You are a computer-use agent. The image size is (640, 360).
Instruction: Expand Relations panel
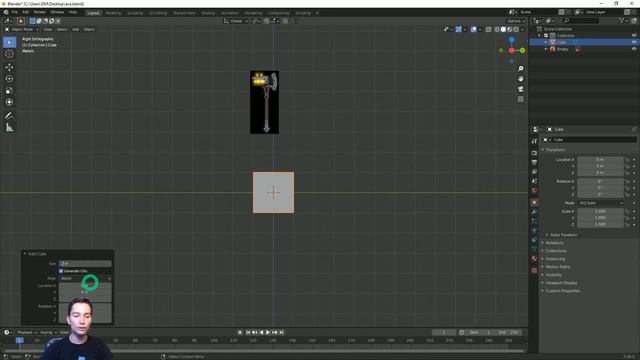click(554, 243)
